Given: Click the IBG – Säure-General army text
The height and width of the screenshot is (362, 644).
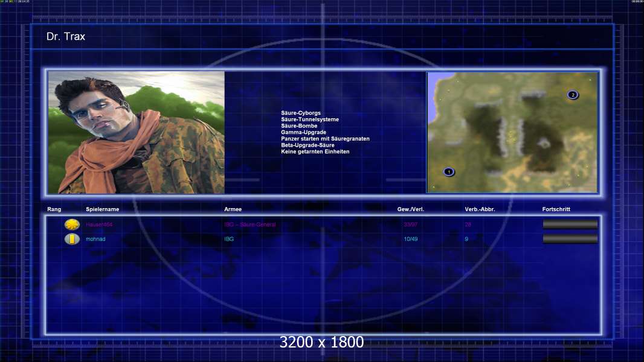Looking at the screenshot, I should [x=250, y=224].
